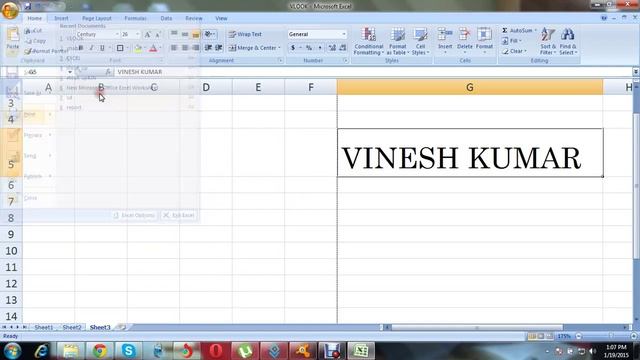Switch to the Insert ribbon tab
This screenshot has width=640, height=360.
(61, 18)
